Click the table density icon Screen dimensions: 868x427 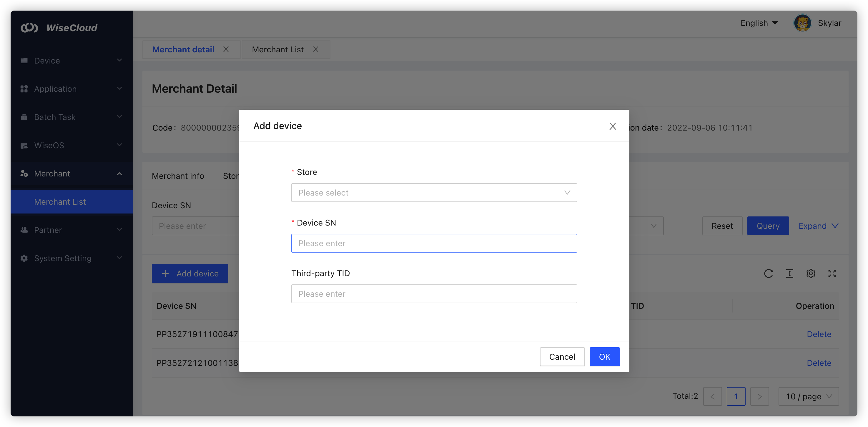[x=789, y=273]
